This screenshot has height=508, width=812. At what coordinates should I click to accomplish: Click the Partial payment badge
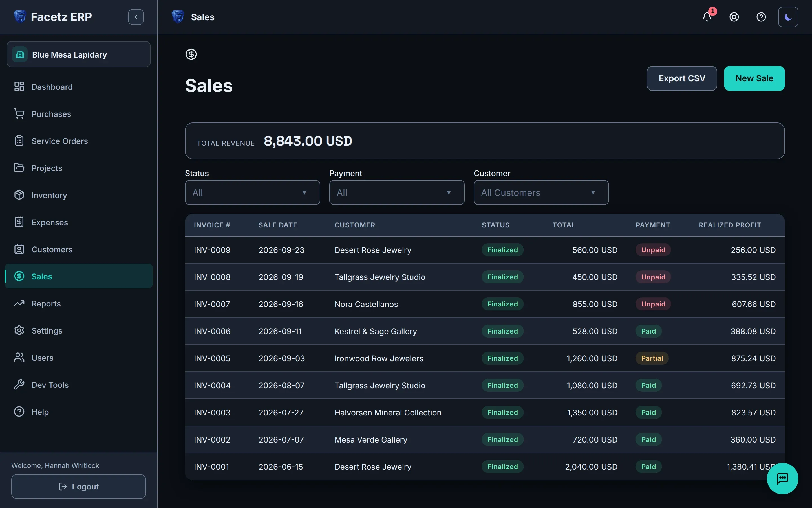coord(652,358)
